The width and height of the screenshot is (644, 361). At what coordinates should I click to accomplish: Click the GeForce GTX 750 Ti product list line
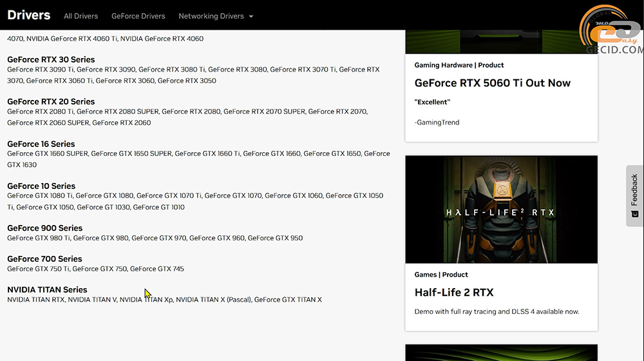96,269
